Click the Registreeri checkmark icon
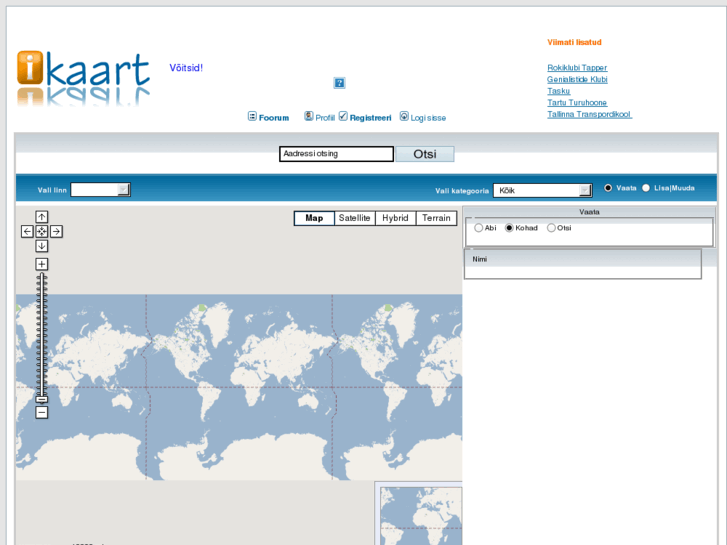 tap(343, 116)
